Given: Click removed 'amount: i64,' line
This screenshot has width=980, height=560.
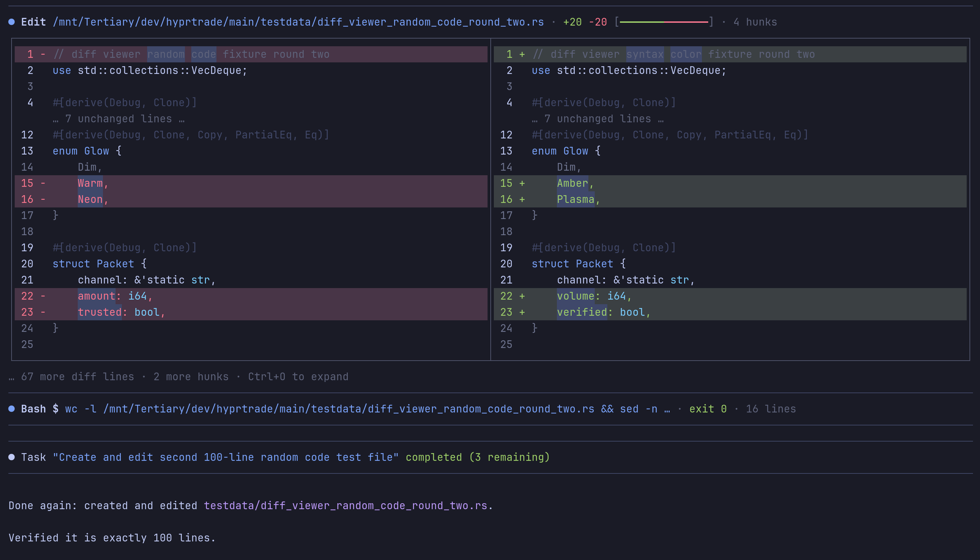Looking at the screenshot, I should point(251,296).
